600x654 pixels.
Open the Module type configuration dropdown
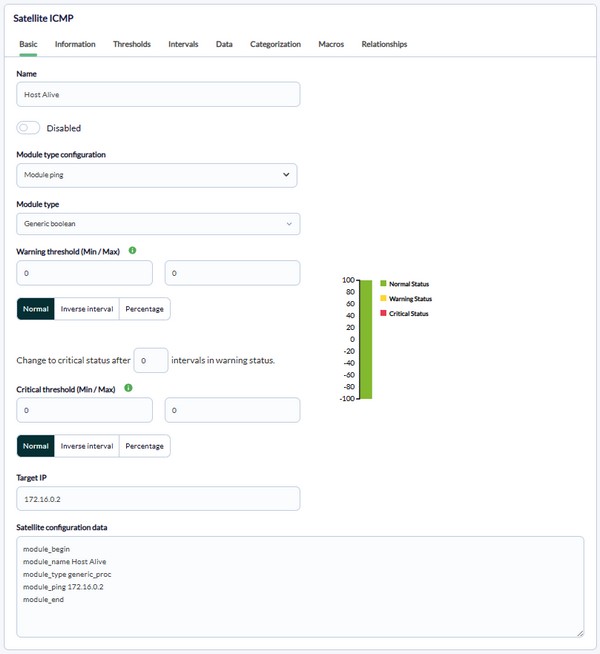pyautogui.click(x=157, y=175)
